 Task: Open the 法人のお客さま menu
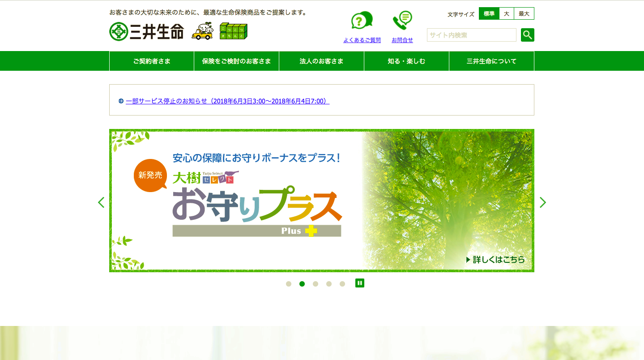(x=321, y=61)
